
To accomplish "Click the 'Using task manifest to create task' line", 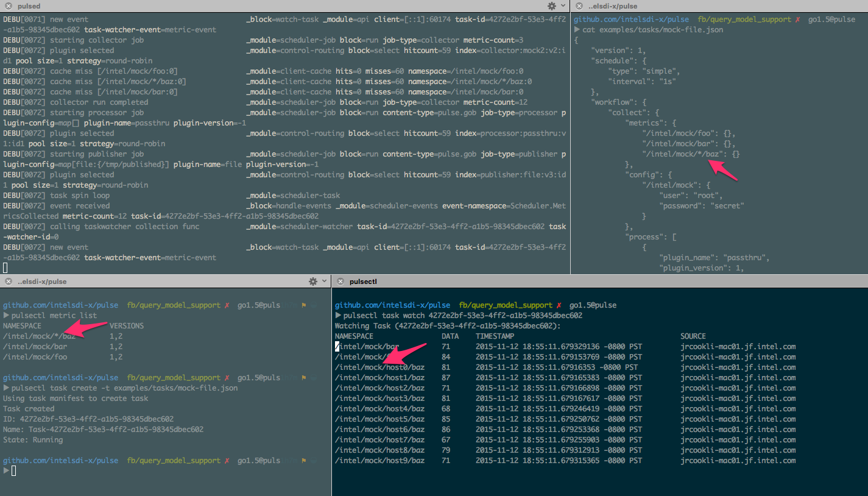I will click(x=76, y=399).
